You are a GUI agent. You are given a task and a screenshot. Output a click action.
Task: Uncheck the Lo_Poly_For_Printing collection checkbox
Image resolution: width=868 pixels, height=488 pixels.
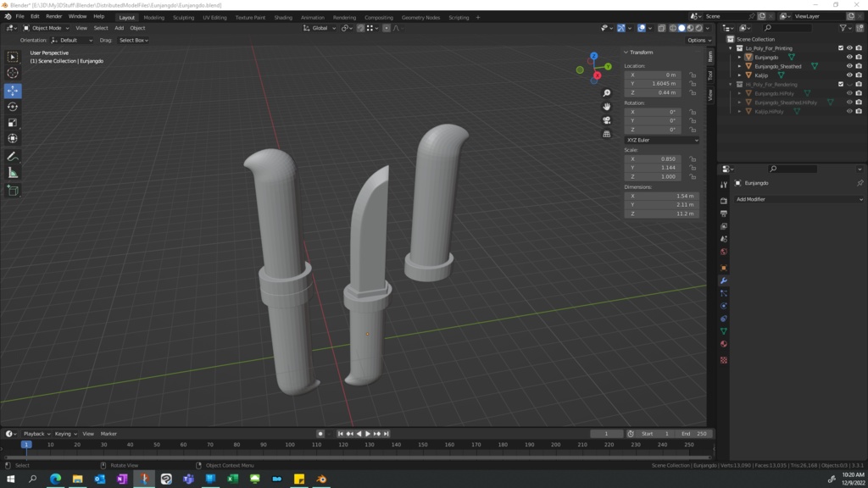pyautogui.click(x=841, y=48)
